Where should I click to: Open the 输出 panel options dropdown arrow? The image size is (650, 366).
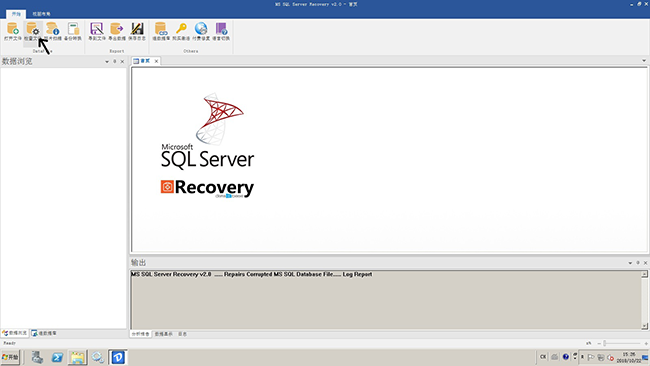click(630, 263)
